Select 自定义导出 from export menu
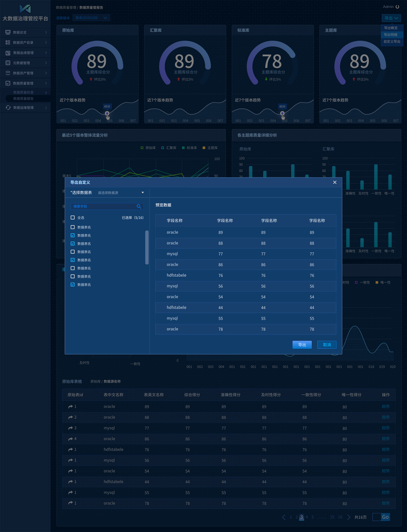This screenshot has height=532, width=407. (x=392, y=42)
